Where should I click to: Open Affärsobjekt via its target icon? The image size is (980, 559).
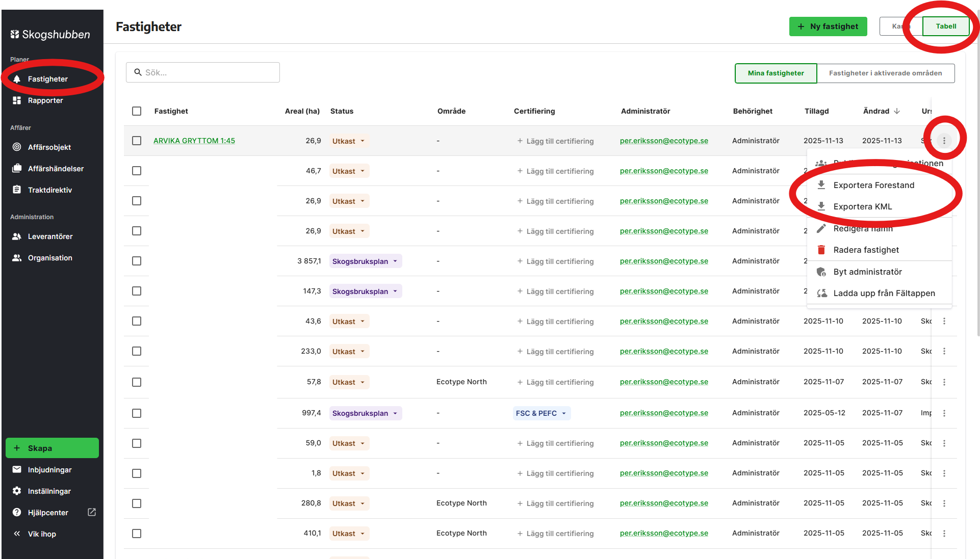click(x=17, y=147)
